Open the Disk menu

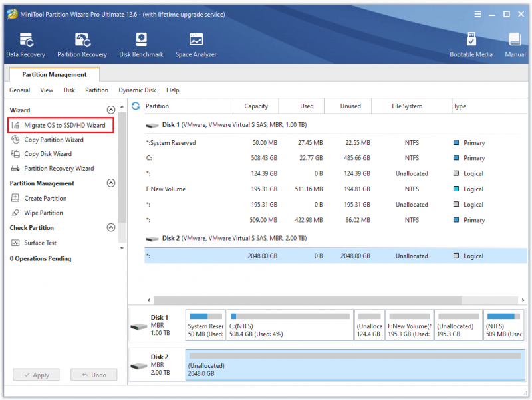point(69,90)
